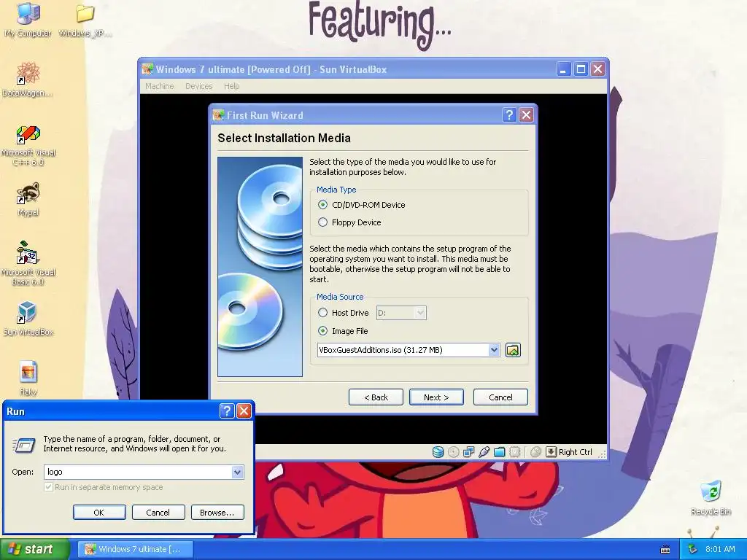This screenshot has width=747, height=560.
Task: Select the Windows_XP folder on the desktop
Action: tap(85, 20)
